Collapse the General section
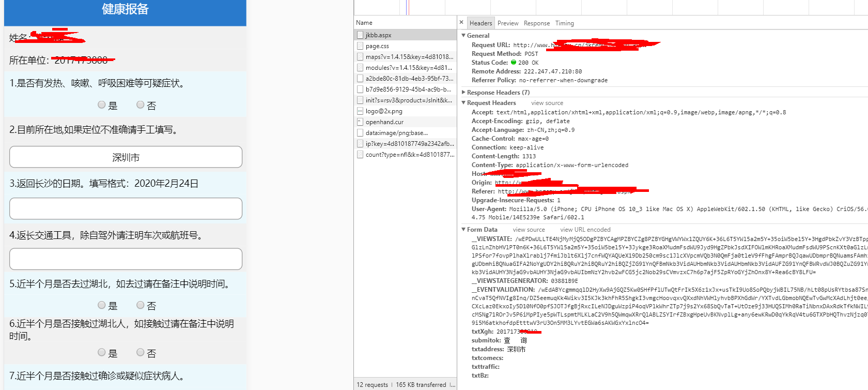The width and height of the screenshot is (868, 390). tap(463, 36)
